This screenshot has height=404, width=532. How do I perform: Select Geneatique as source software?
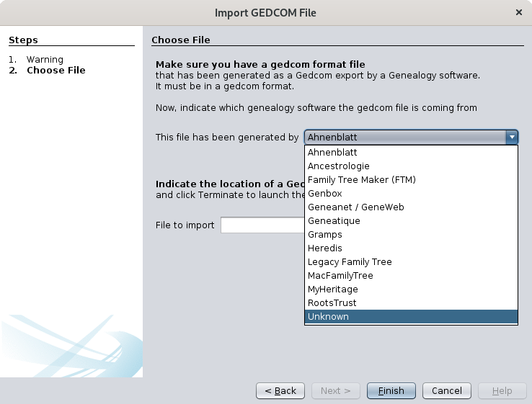pyautogui.click(x=411, y=221)
